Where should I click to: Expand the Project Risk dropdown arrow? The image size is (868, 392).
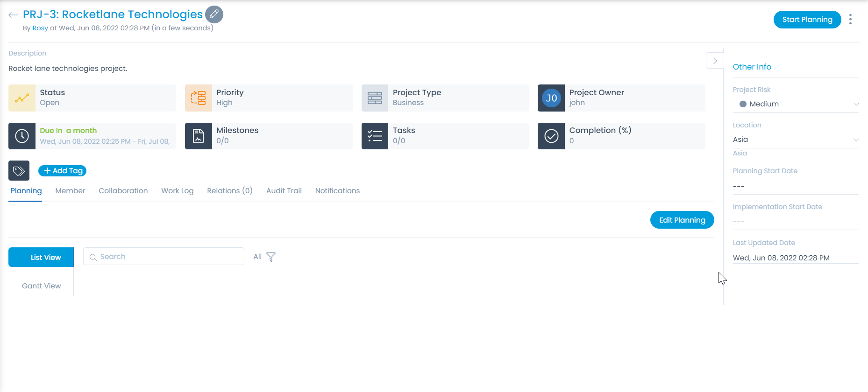point(856,104)
